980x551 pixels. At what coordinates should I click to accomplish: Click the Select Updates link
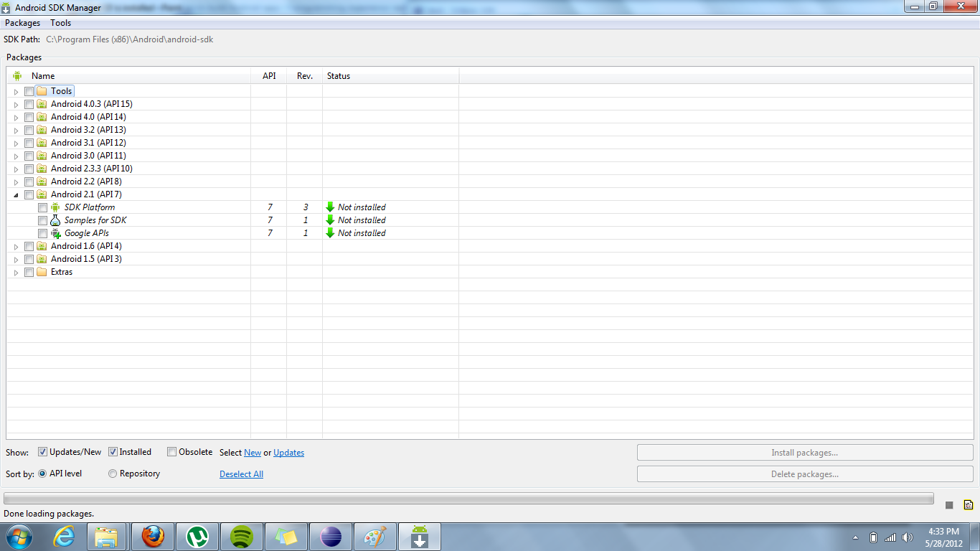tap(289, 453)
